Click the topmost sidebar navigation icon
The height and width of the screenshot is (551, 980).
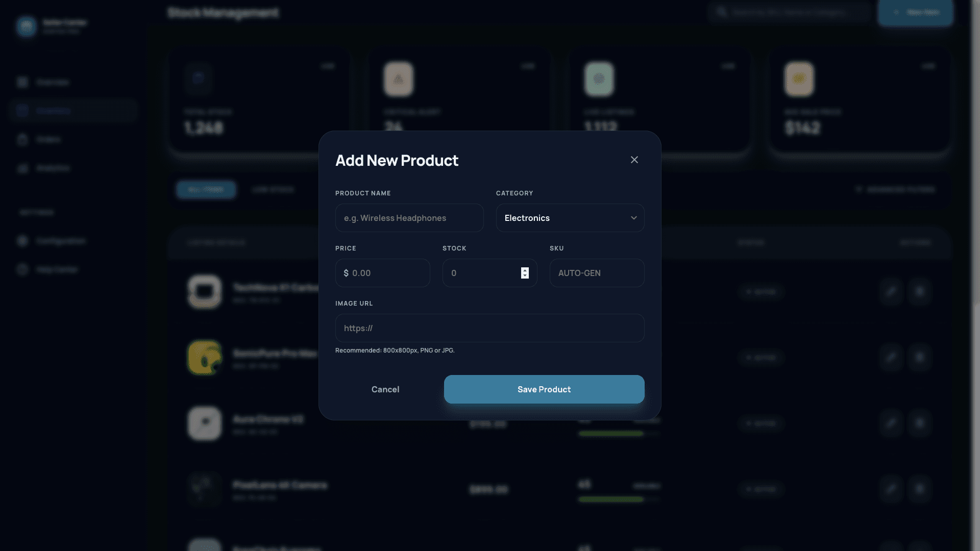point(22,82)
